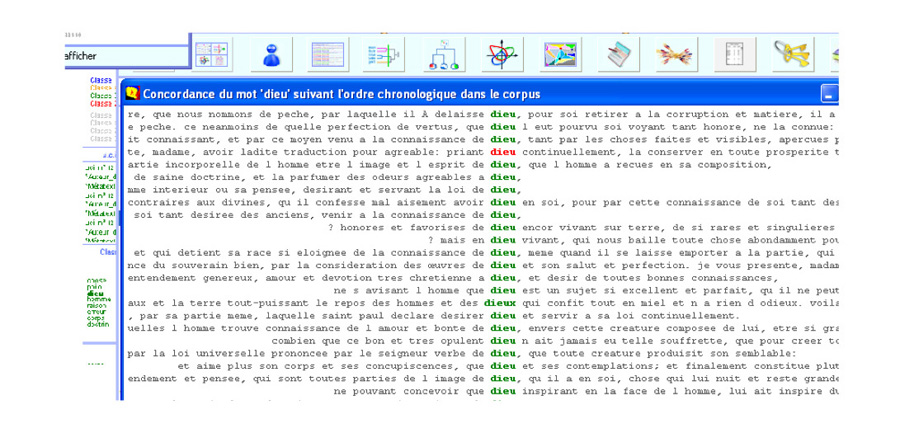This screenshot has width=900, height=438.
Task: Minimize the concordance window
Action: coord(828,94)
